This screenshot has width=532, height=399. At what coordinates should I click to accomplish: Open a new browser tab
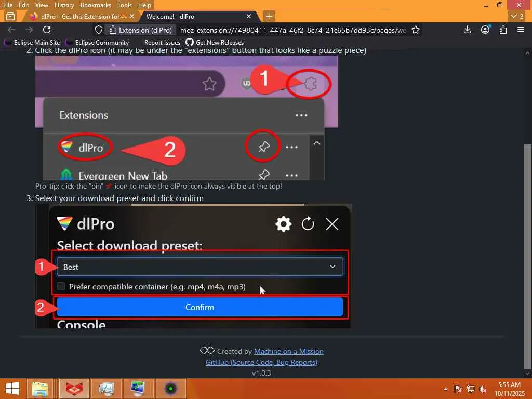tap(269, 16)
